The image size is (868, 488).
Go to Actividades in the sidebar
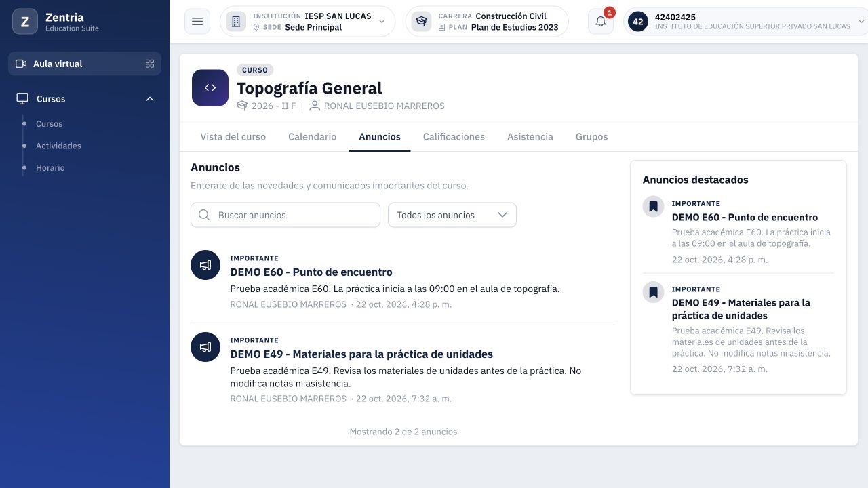(58, 146)
